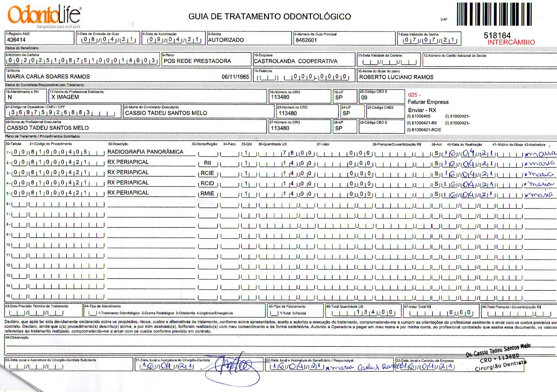557x392 pixels.
Task: Click the birth date 06/11/1965
Action: [x=235, y=77]
